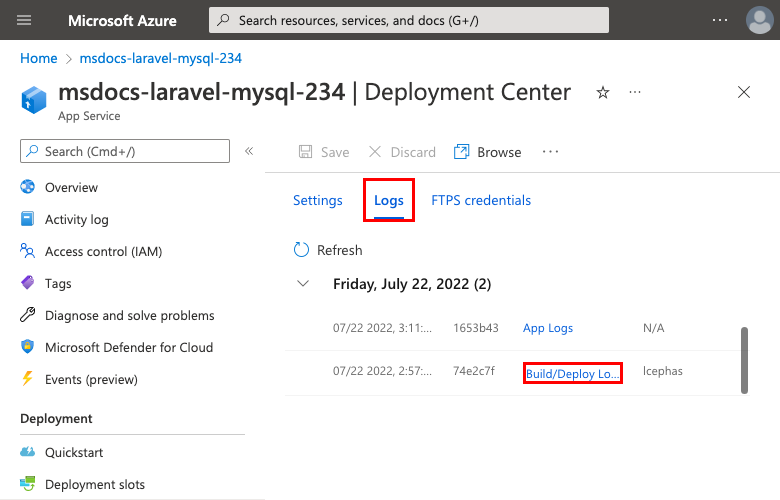Open Microsoft Defender for Cloud
The width and height of the screenshot is (780, 500).
pos(128,347)
